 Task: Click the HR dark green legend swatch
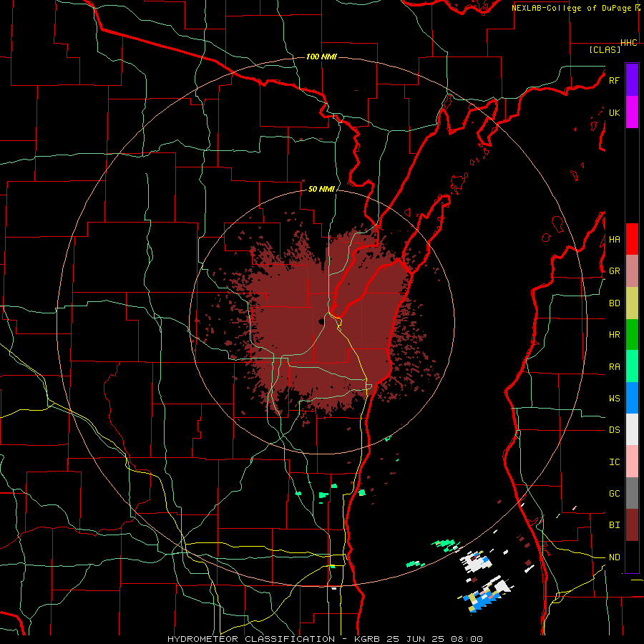pyautogui.click(x=632, y=335)
